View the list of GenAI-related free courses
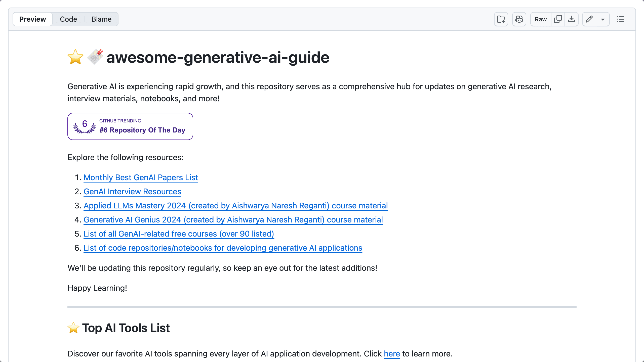Viewport: 644px width, 362px height. (x=179, y=234)
